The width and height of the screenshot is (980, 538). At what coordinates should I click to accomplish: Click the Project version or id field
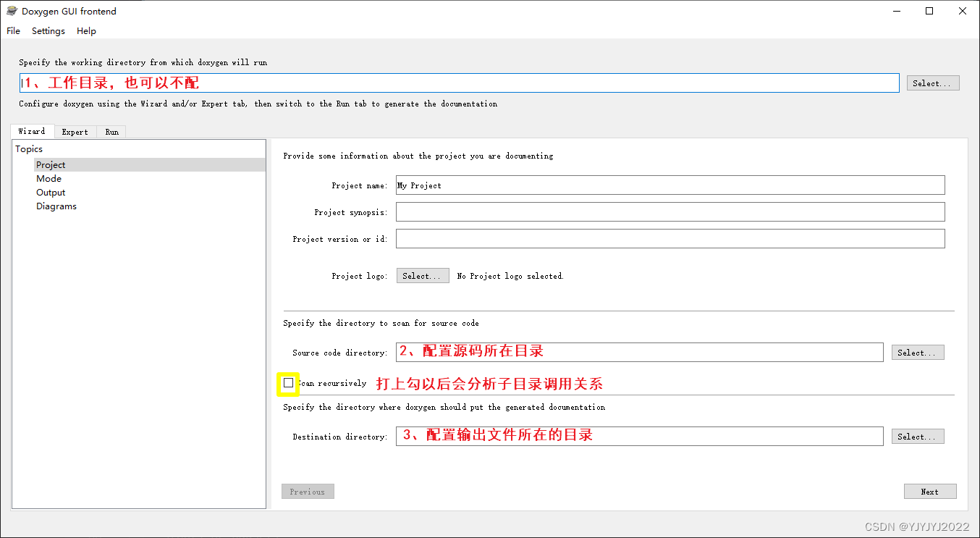669,238
